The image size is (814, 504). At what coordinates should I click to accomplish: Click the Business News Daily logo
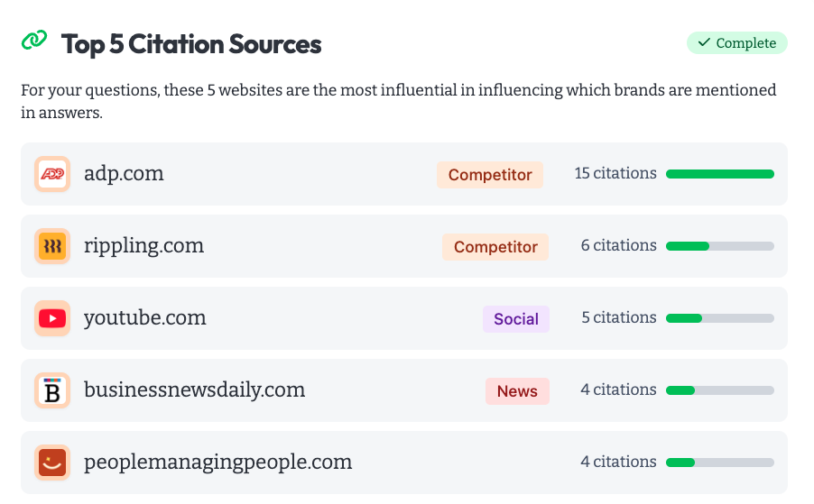point(52,390)
